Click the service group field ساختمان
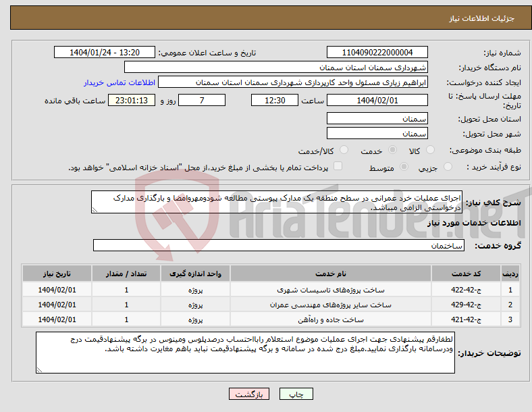The image size is (532, 412). pyautogui.click(x=279, y=245)
